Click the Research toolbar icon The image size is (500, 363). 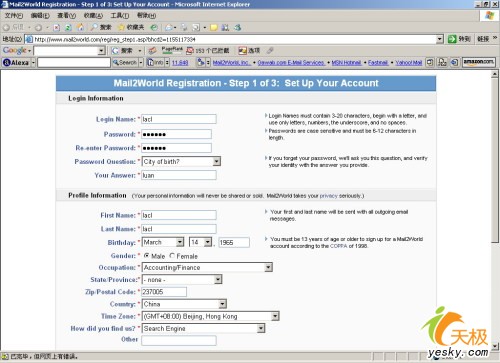pos(225,27)
